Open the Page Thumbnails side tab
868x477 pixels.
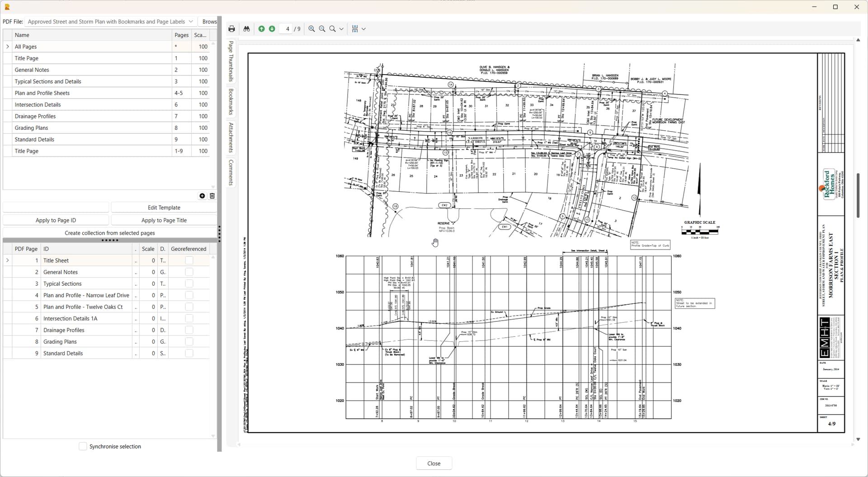pyautogui.click(x=231, y=61)
